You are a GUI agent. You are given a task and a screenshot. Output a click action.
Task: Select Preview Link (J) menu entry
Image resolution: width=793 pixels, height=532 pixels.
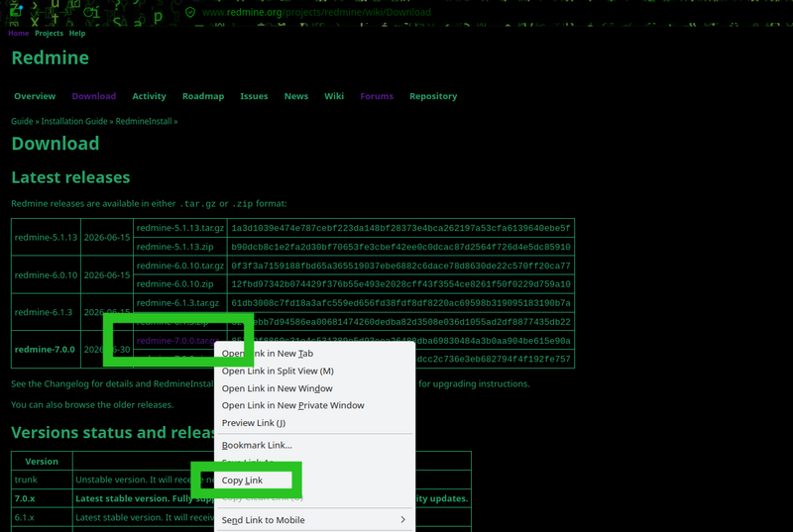[254, 422]
